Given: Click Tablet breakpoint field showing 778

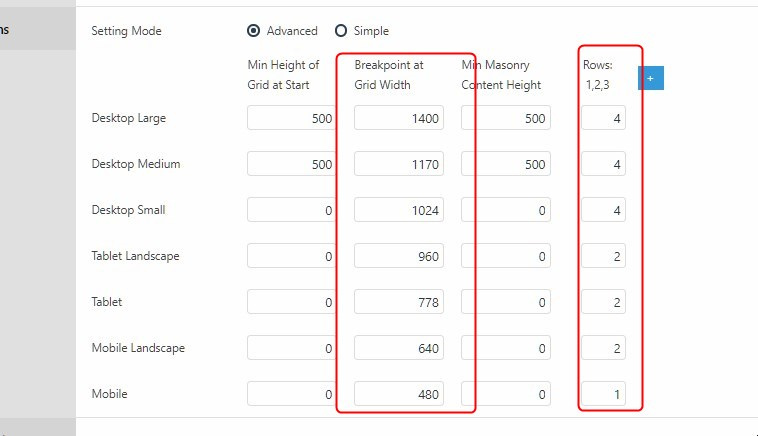Looking at the screenshot, I should pos(399,302).
